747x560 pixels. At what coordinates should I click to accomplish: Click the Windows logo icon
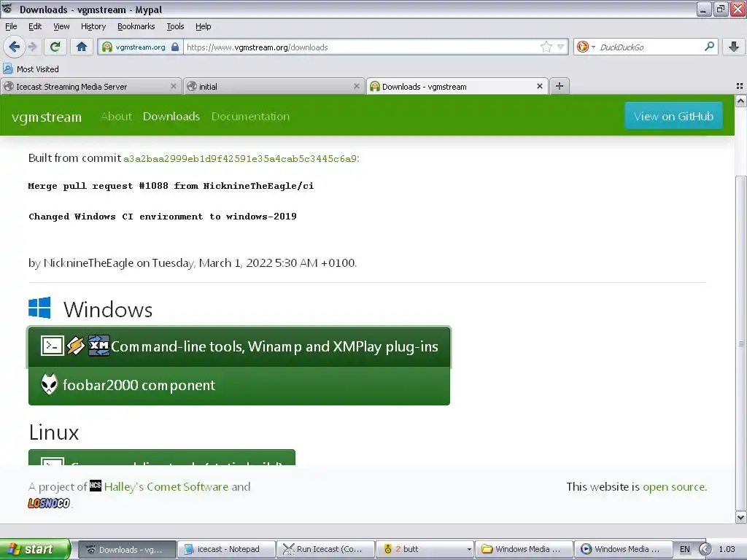39,308
